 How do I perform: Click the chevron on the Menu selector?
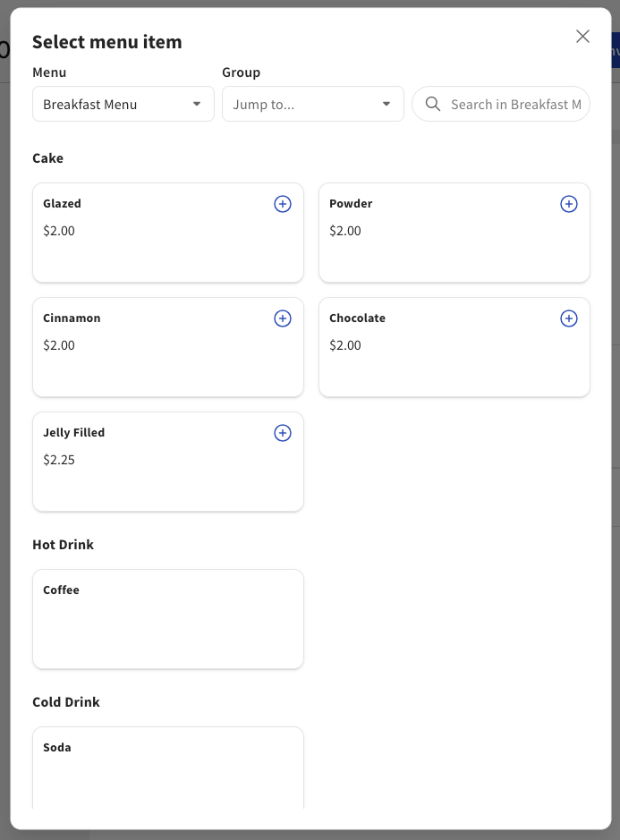tap(196, 104)
